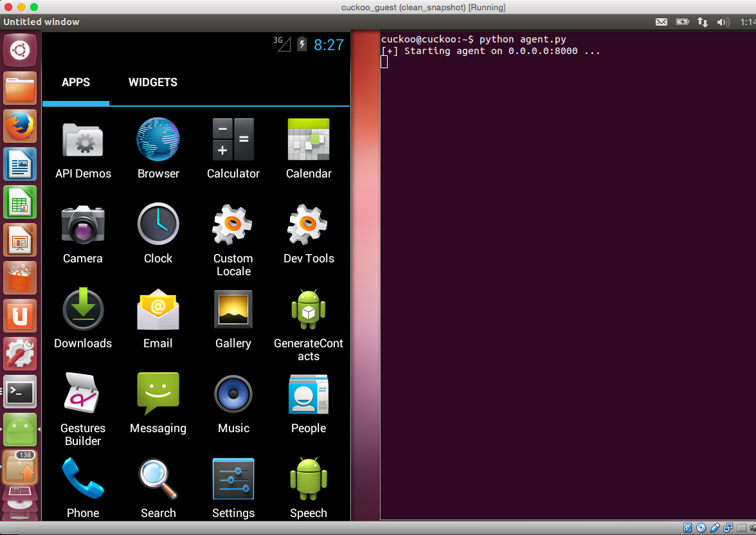Screen dimensions: 756x535
Task: Open Ubuntu One from launcher
Action: [x=20, y=316]
